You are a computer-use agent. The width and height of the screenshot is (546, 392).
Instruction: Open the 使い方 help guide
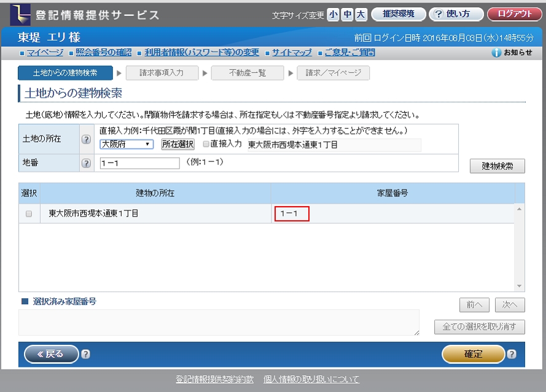pyautogui.click(x=456, y=14)
